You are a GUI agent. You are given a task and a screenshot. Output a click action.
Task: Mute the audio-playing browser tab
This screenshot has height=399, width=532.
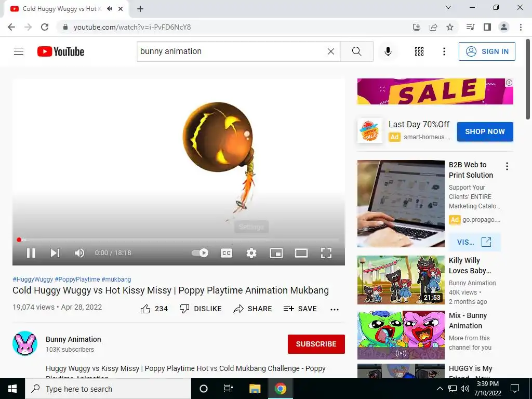[x=109, y=9]
